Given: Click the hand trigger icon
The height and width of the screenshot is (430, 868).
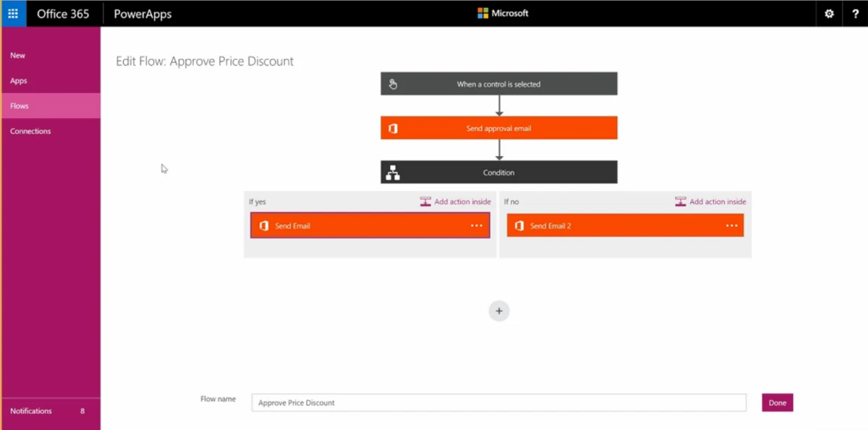Looking at the screenshot, I should [393, 85].
